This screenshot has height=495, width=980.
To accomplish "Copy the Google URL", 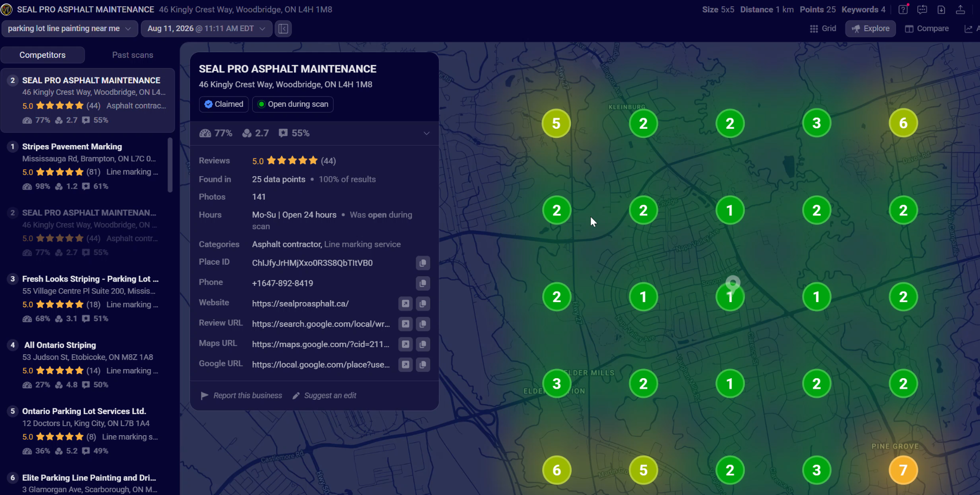I will point(423,365).
